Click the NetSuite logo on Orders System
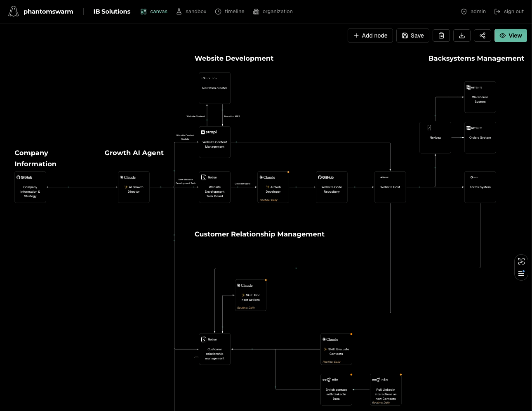532x411 pixels. point(474,128)
